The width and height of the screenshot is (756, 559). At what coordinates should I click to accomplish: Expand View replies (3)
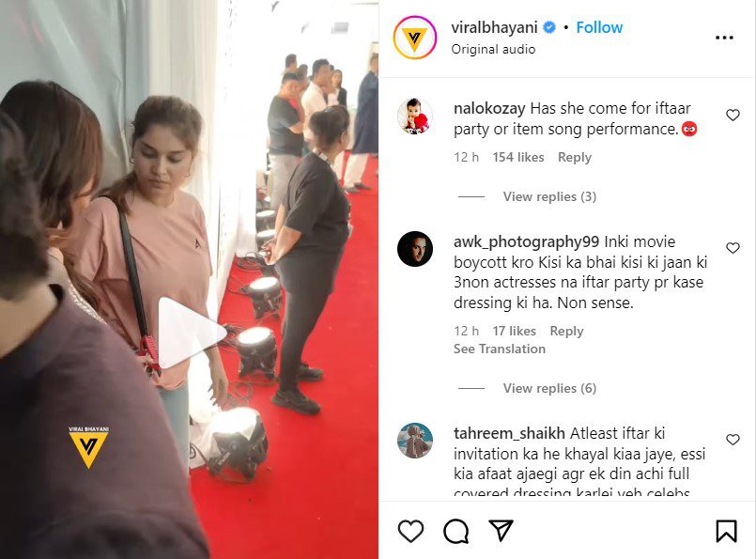[549, 196]
